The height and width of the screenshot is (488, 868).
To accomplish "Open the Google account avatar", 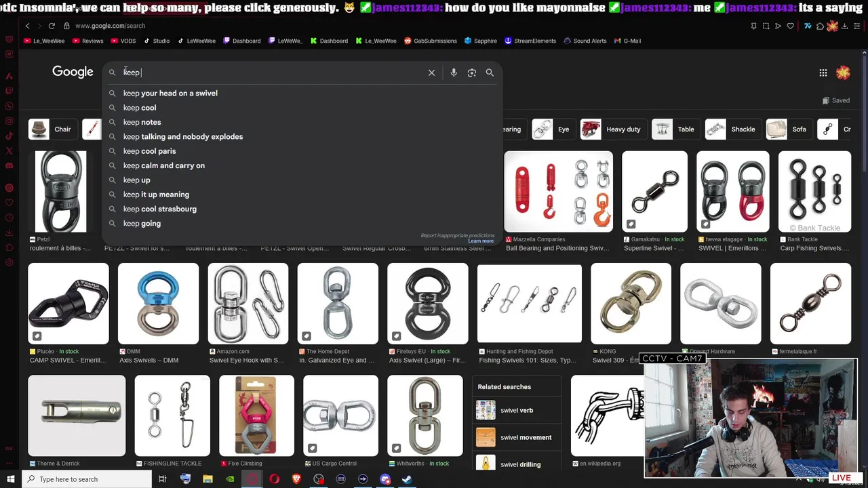I will point(843,73).
